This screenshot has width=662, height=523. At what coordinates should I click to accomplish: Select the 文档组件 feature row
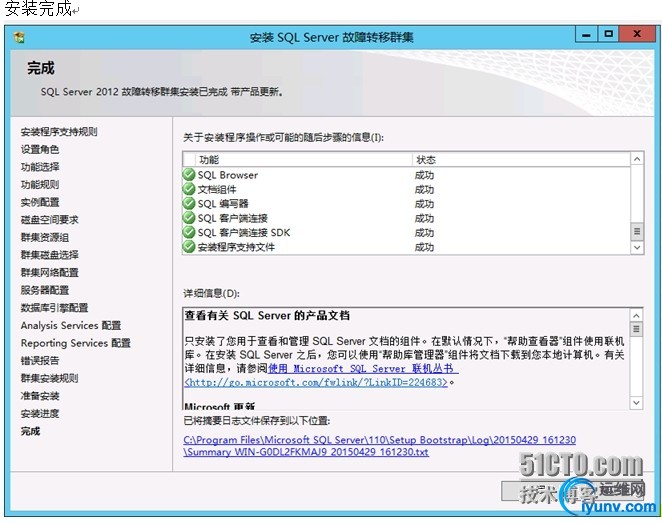click(x=406, y=189)
